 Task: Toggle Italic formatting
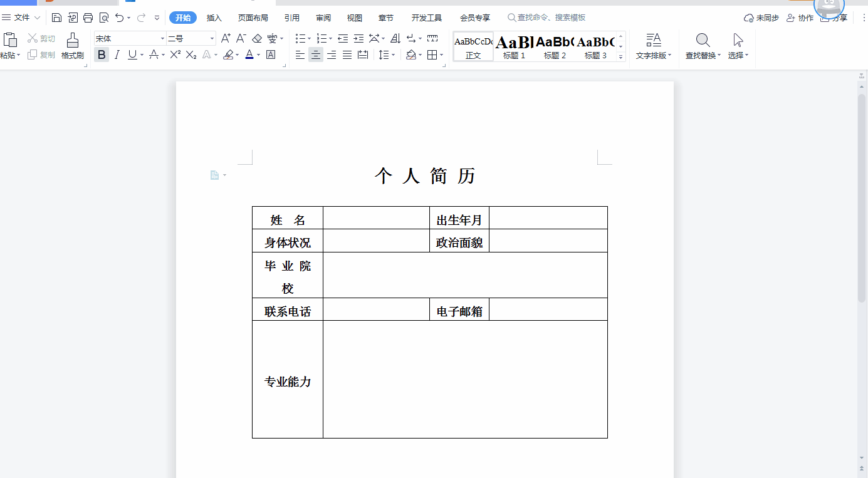(x=117, y=55)
